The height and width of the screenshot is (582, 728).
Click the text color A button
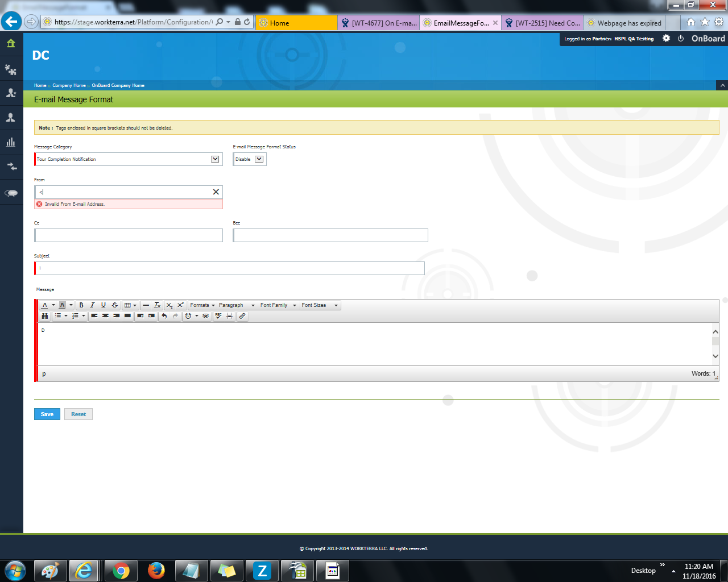45,305
